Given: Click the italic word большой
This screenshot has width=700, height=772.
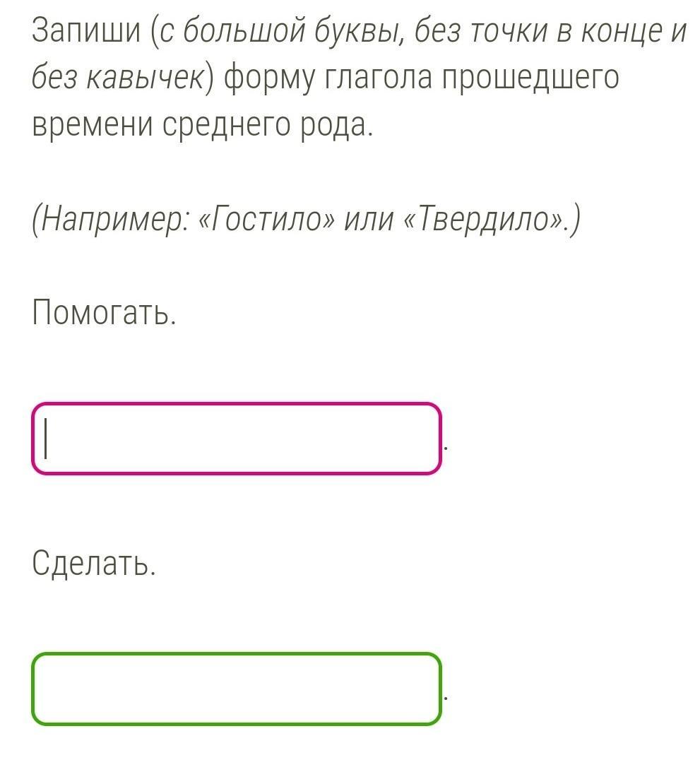Looking at the screenshot, I should coord(245,31).
